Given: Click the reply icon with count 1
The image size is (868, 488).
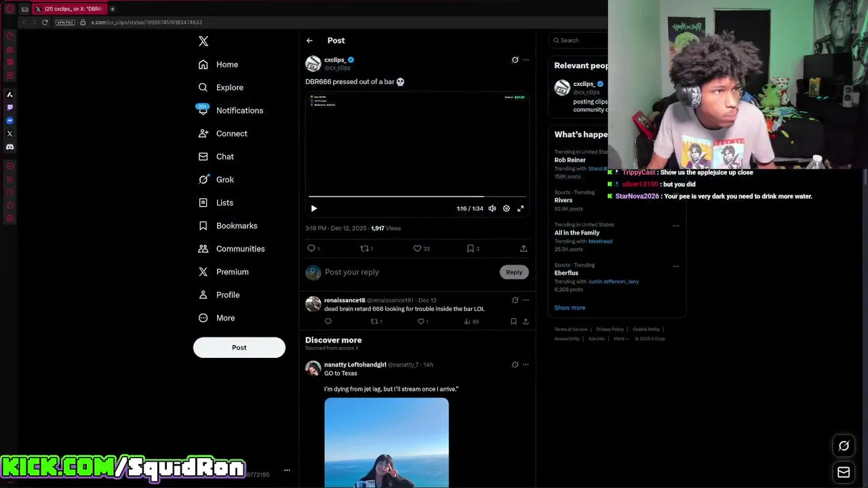Looking at the screenshot, I should [x=313, y=249].
